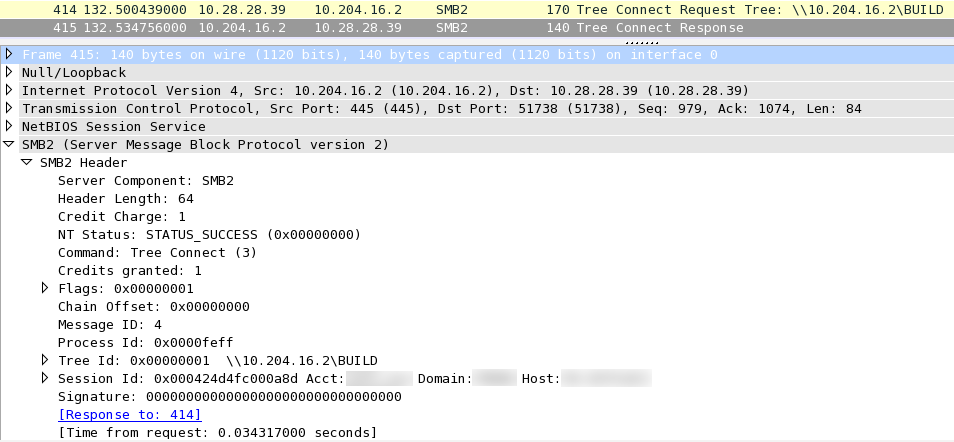Select packet 414 Tree Connect Request row

click(x=477, y=10)
